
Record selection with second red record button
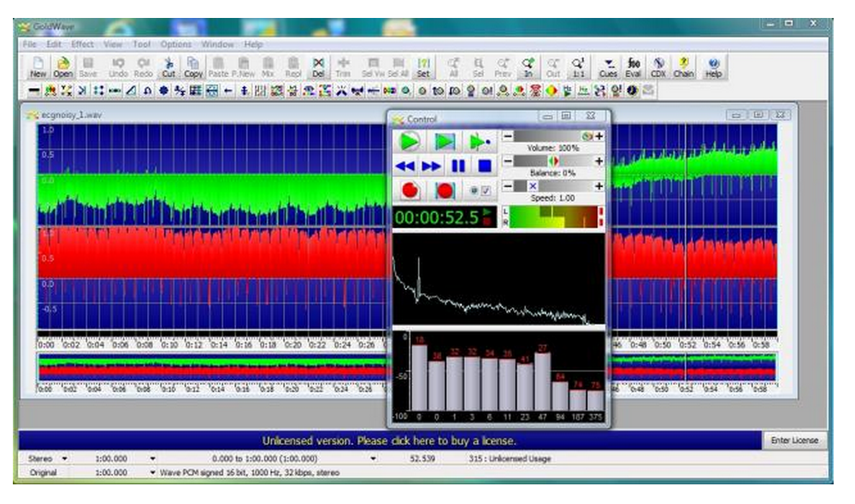tap(445, 190)
